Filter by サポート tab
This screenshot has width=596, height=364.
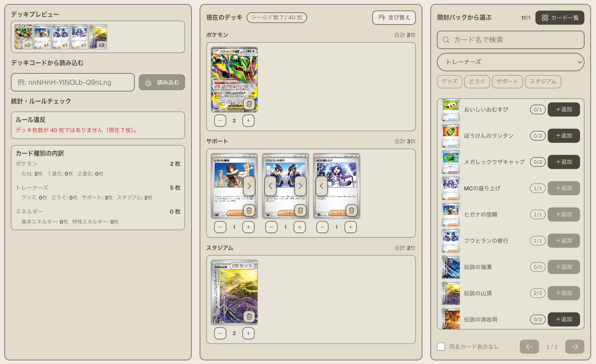(507, 81)
